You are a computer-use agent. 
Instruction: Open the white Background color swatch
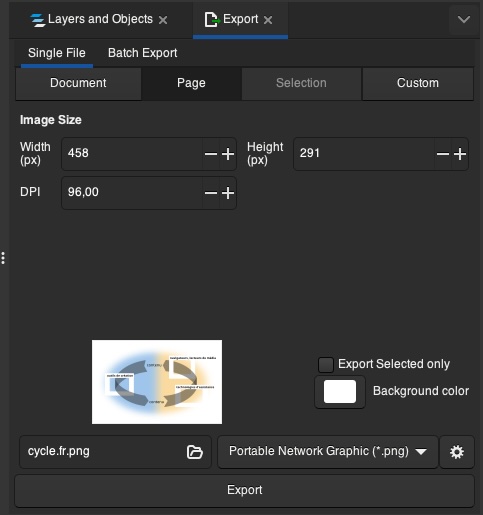pyautogui.click(x=340, y=392)
